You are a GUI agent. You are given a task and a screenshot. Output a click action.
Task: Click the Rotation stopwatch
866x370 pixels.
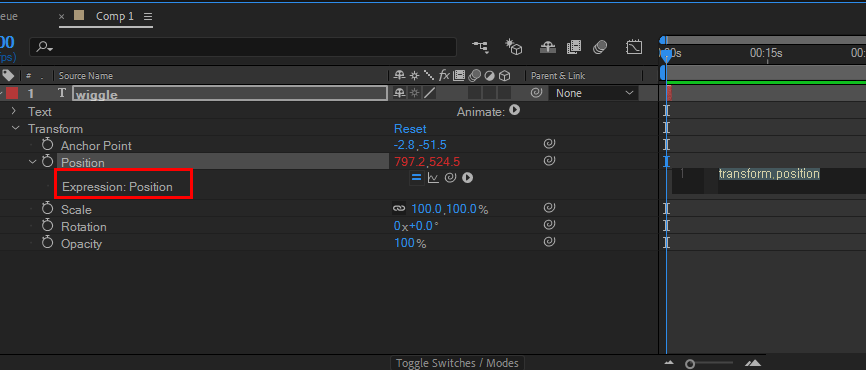coord(47,225)
